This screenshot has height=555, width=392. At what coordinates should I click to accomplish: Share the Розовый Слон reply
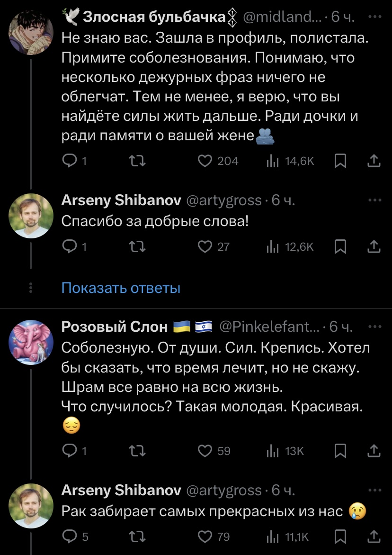374,451
